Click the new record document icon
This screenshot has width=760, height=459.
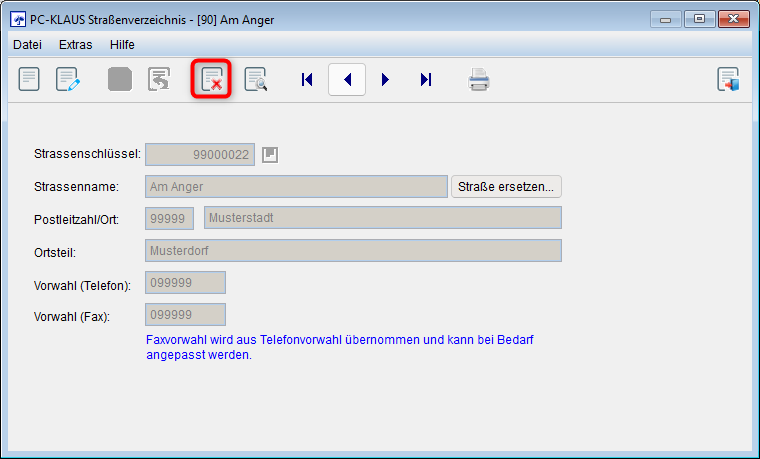pyautogui.click(x=29, y=80)
